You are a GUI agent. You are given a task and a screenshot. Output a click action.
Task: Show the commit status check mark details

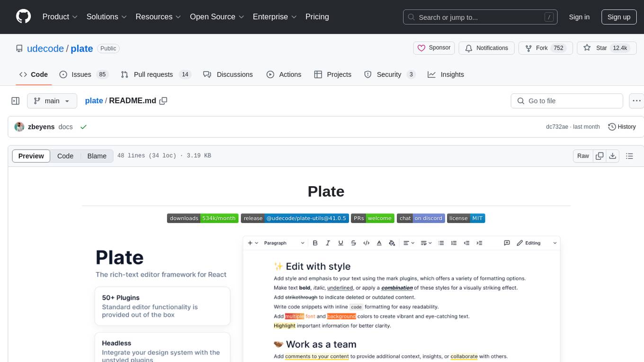(83, 127)
